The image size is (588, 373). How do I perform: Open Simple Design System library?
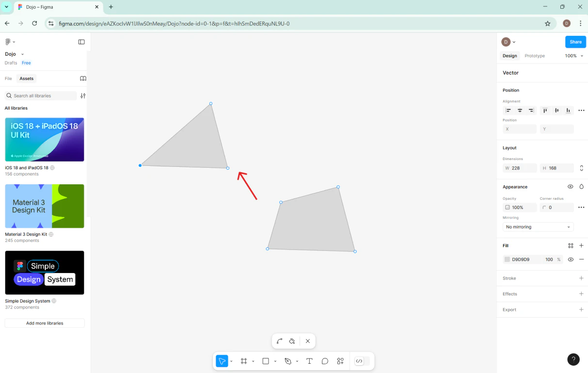(45, 273)
